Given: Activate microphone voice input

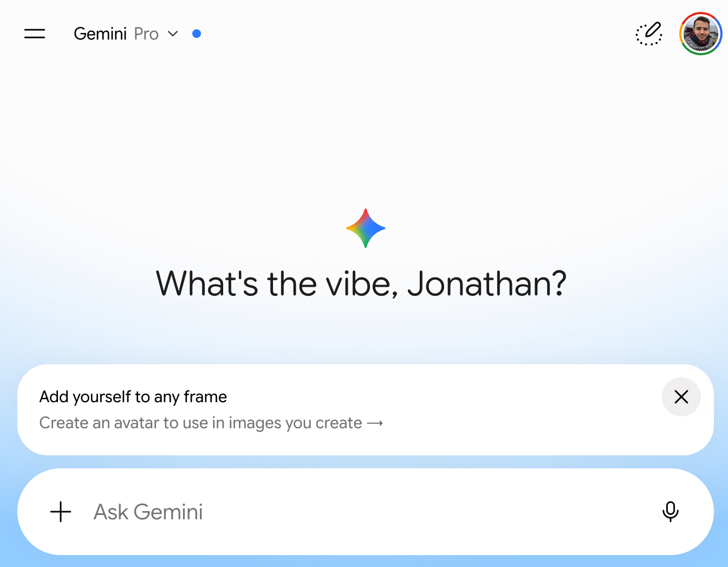Looking at the screenshot, I should 671,512.
